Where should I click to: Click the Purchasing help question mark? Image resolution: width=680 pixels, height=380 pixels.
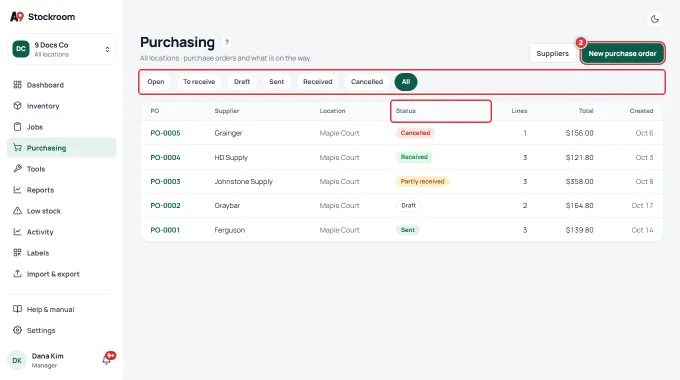(226, 42)
